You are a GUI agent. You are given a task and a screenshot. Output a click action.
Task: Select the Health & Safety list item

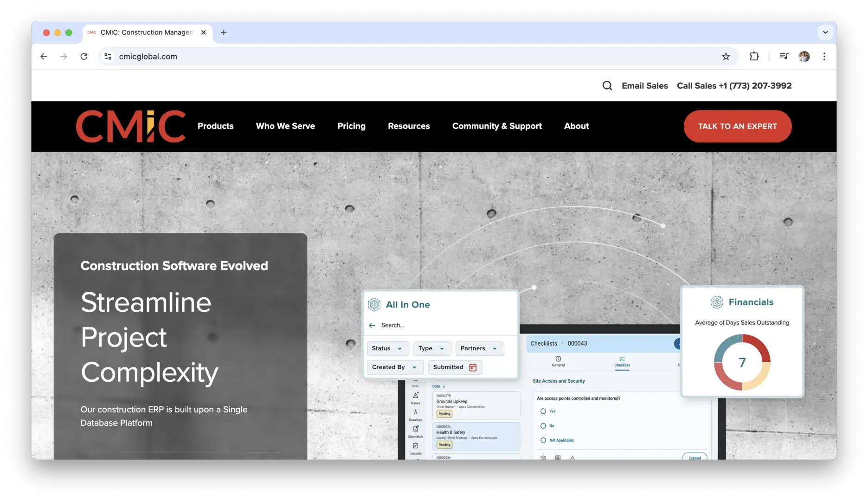pos(476,437)
